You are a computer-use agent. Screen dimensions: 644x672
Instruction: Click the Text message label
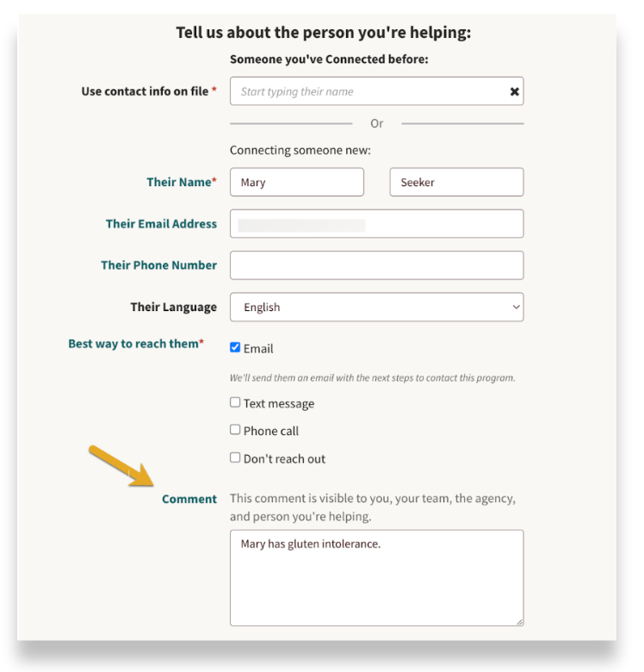[279, 403]
